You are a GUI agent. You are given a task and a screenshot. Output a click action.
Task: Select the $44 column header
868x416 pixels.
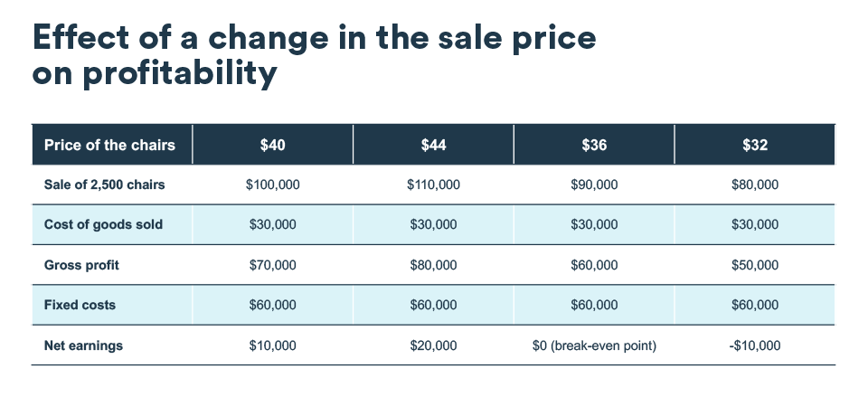[433, 145]
